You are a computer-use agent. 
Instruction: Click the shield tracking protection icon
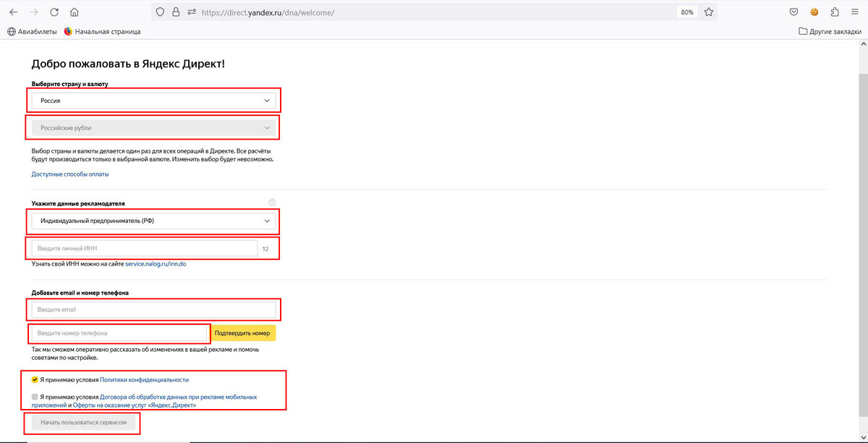pyautogui.click(x=161, y=12)
